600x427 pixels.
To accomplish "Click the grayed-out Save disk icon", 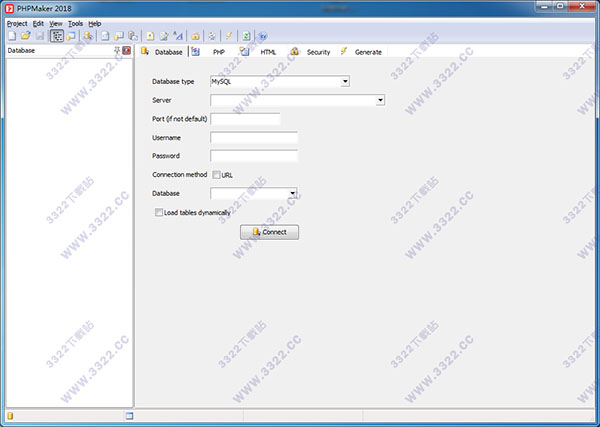I will coord(40,36).
